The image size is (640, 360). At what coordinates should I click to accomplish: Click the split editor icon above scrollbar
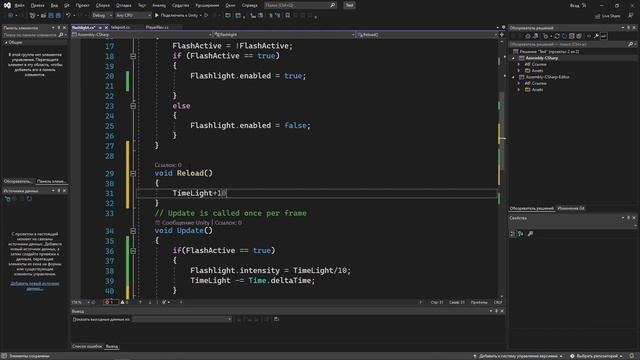click(x=502, y=35)
